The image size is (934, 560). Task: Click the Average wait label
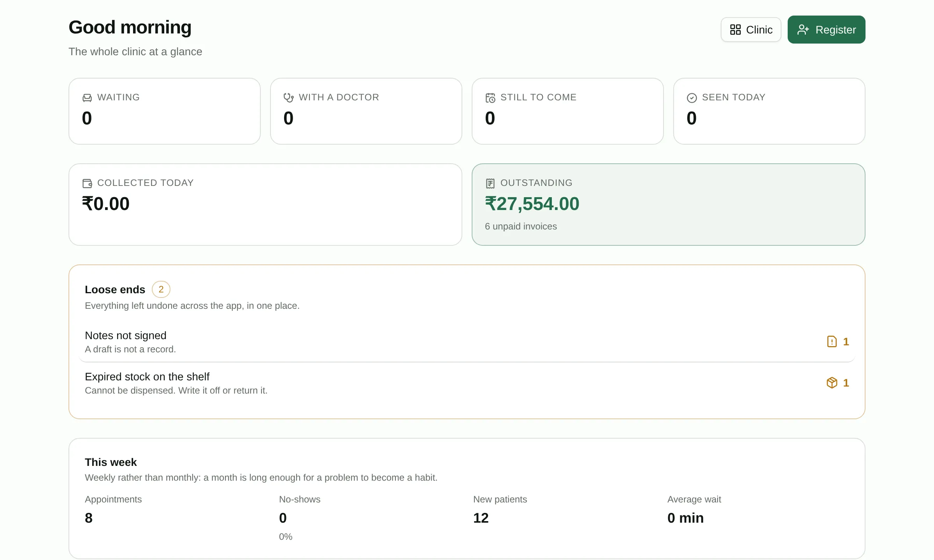point(694,499)
